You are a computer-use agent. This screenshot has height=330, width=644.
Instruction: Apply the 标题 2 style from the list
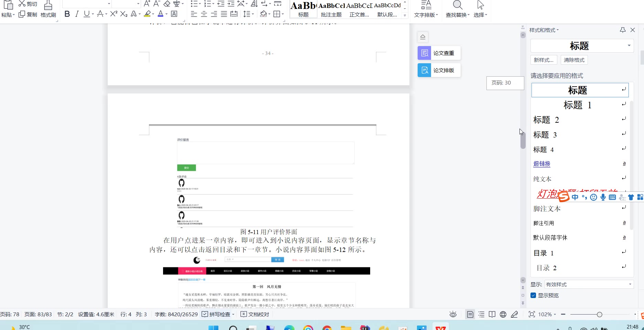[x=580, y=120]
